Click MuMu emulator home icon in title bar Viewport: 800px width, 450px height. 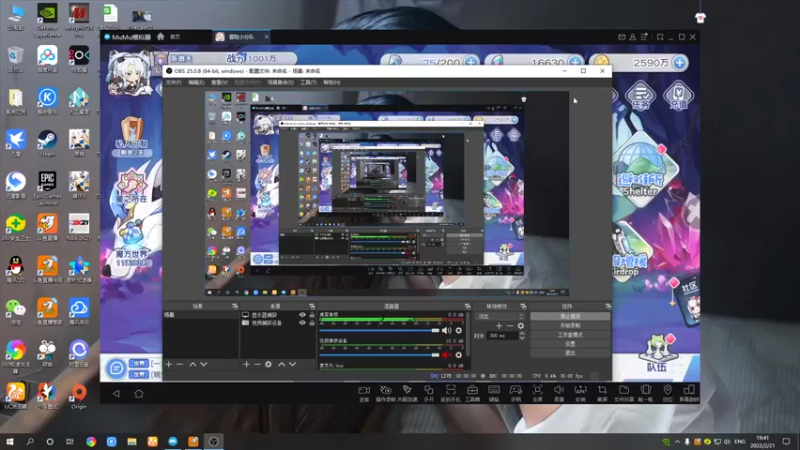click(161, 37)
